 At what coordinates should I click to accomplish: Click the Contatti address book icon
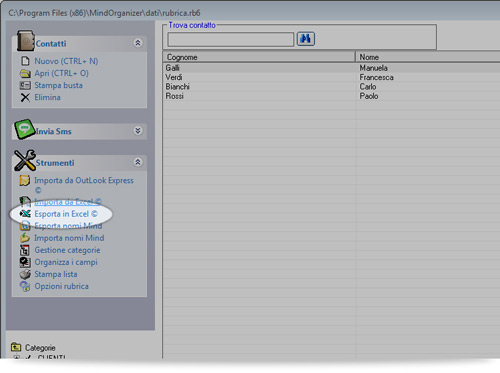tap(26, 41)
